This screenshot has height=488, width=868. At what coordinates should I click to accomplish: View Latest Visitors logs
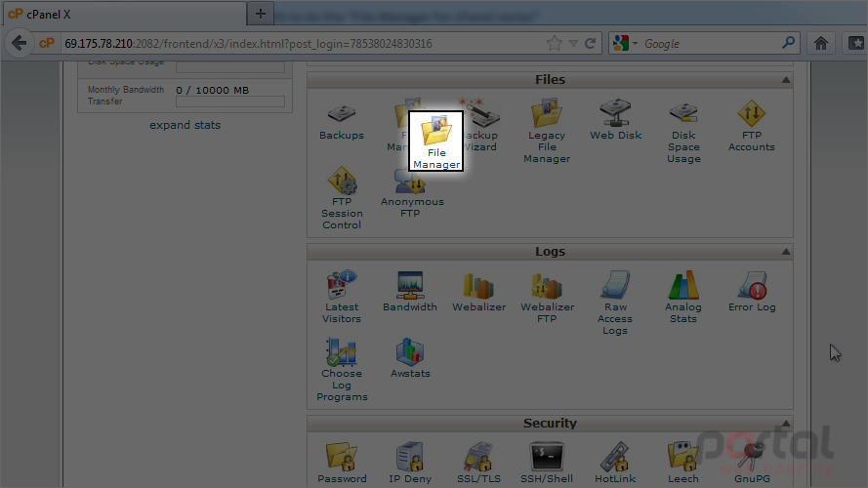(342, 297)
